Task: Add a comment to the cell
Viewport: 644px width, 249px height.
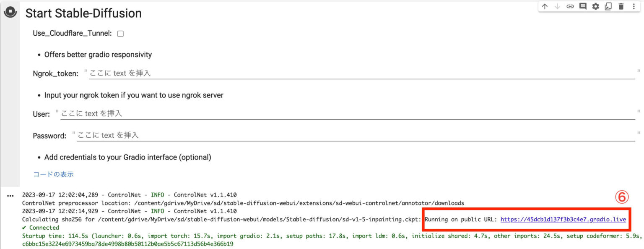Action: (582, 6)
